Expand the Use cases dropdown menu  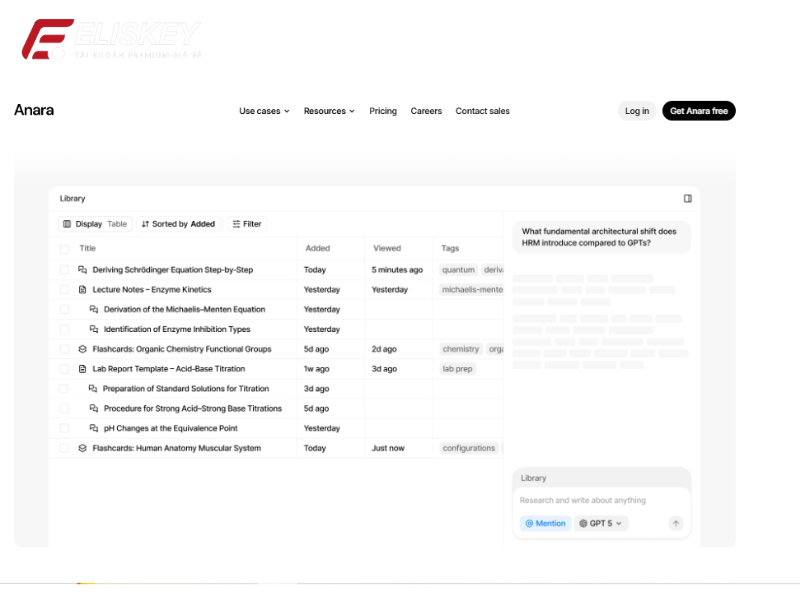pyautogui.click(x=264, y=111)
